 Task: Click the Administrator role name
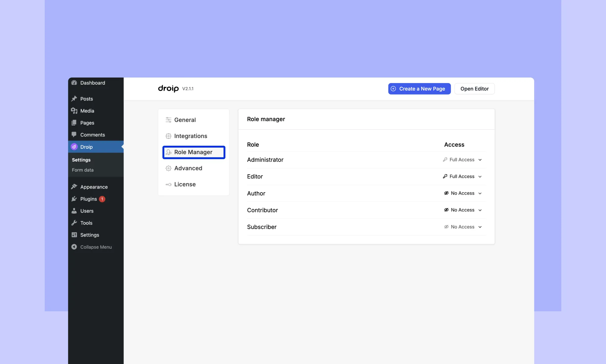click(265, 160)
